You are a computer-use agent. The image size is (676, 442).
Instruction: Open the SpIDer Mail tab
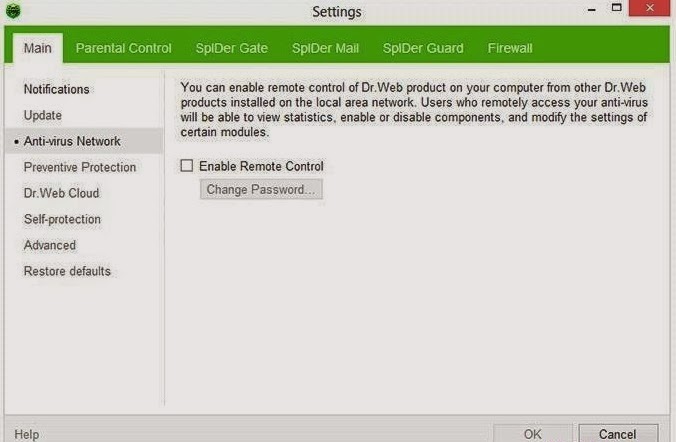[325, 48]
